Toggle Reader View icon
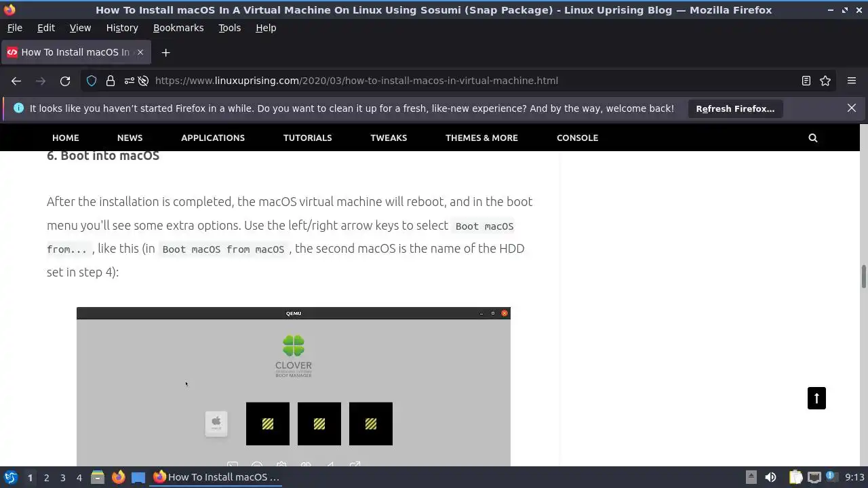This screenshot has width=868, height=488. (806, 81)
